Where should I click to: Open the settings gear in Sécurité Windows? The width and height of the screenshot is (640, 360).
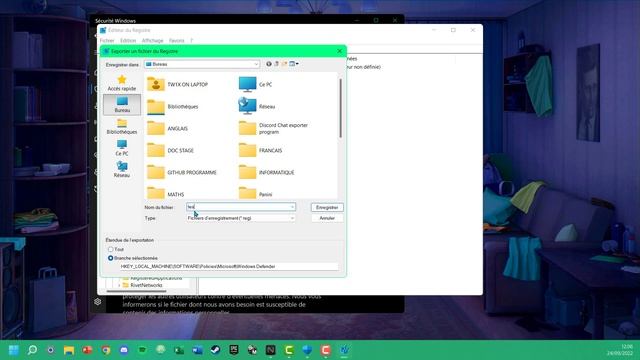pos(98,302)
